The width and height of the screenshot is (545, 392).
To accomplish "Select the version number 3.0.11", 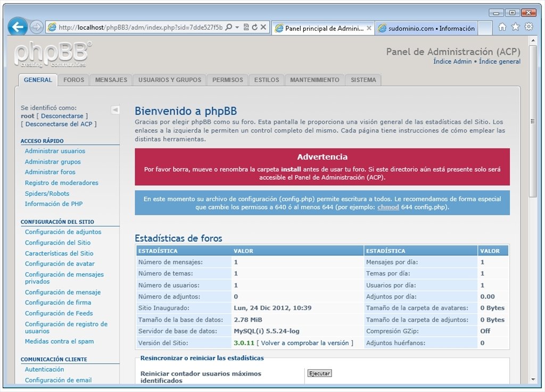I will [x=244, y=343].
